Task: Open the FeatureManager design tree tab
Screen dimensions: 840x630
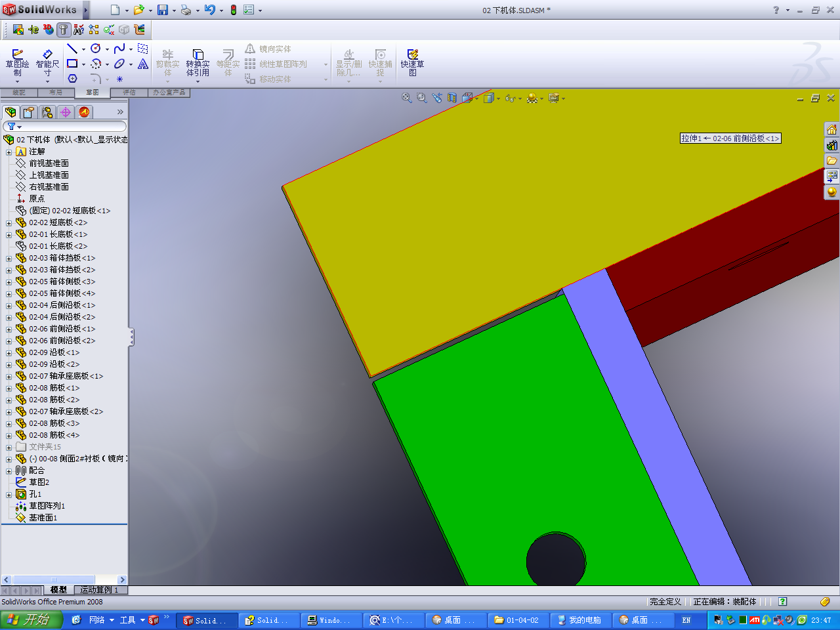Action: pos(10,112)
